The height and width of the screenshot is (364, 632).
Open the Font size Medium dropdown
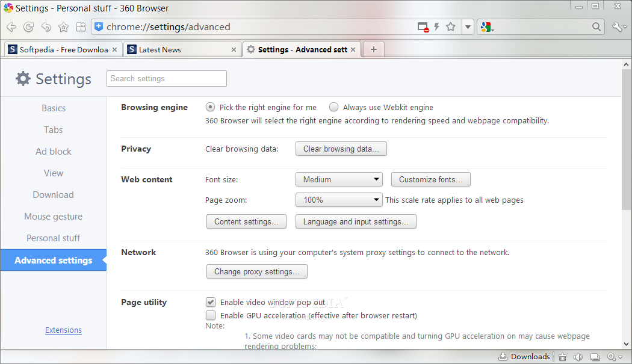[x=339, y=179]
